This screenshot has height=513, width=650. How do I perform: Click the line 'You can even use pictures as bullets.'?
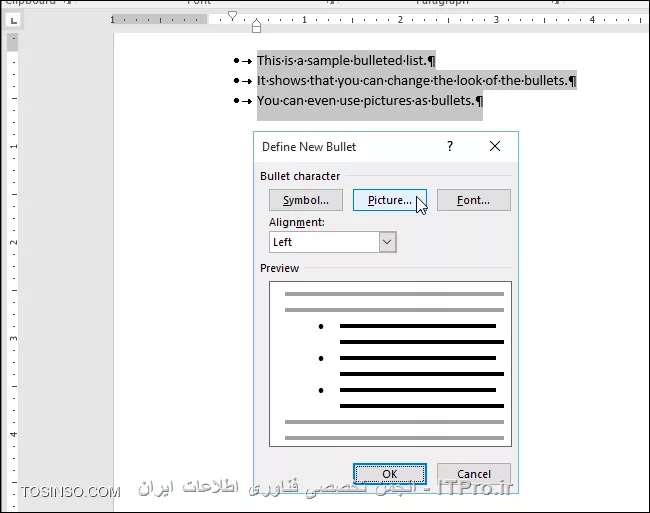tap(370, 101)
